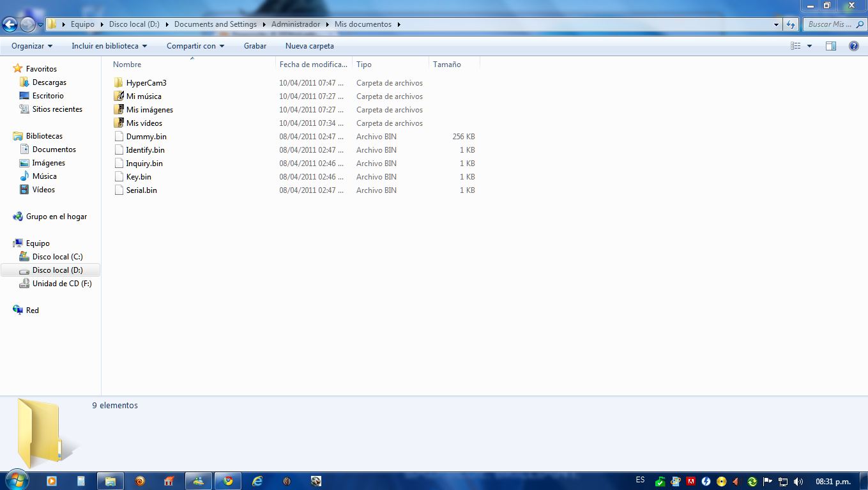Select the Dummy.bin file
The height and width of the screenshot is (490, 868).
click(146, 137)
